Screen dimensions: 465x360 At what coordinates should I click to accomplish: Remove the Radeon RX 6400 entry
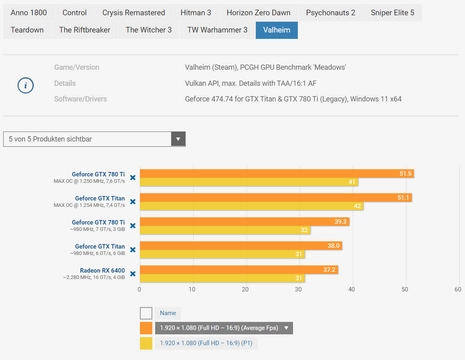pyautogui.click(x=133, y=274)
